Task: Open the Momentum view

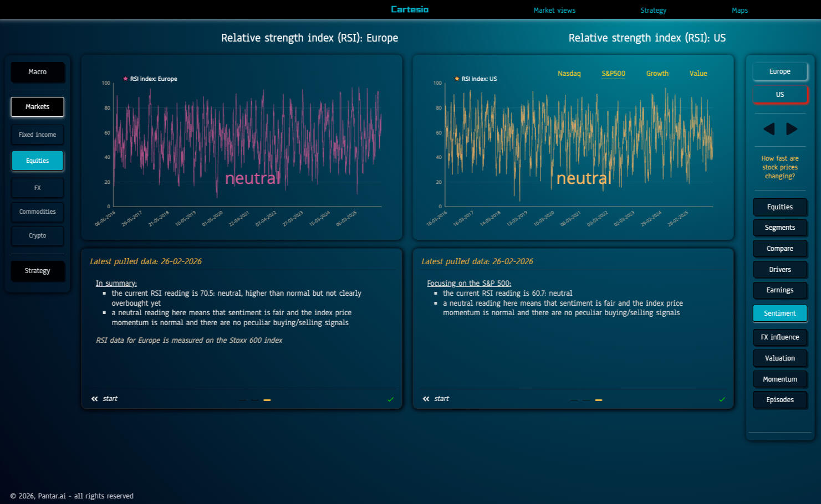Action: pyautogui.click(x=779, y=379)
